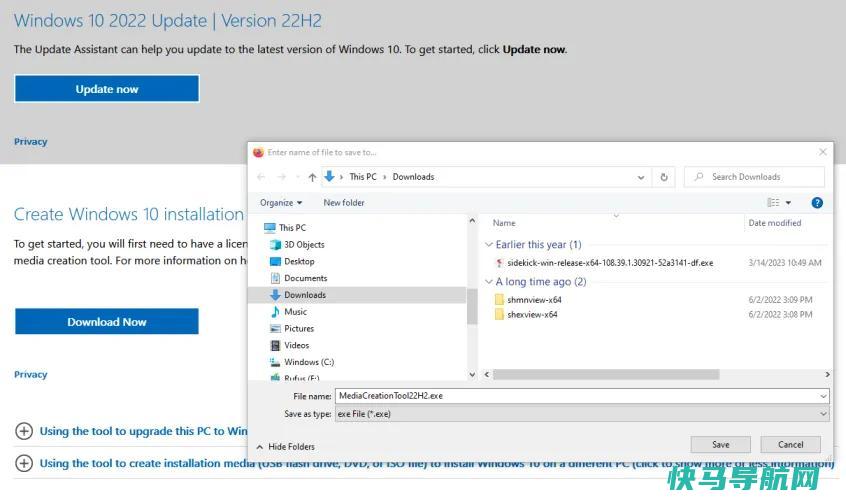Select 'Downloads' in the address breadcrumb
The width and height of the screenshot is (846, 500).
[413, 177]
